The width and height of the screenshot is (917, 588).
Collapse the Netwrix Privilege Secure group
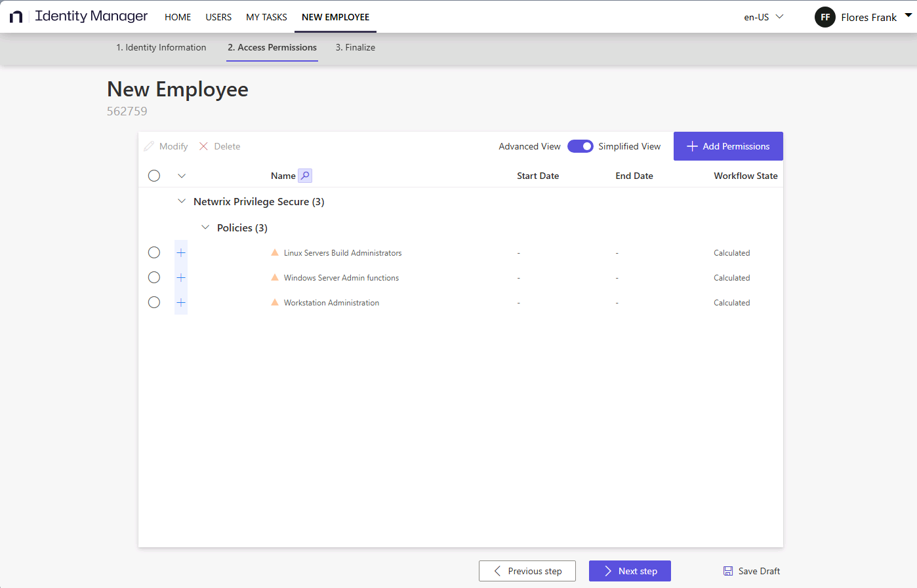point(182,201)
